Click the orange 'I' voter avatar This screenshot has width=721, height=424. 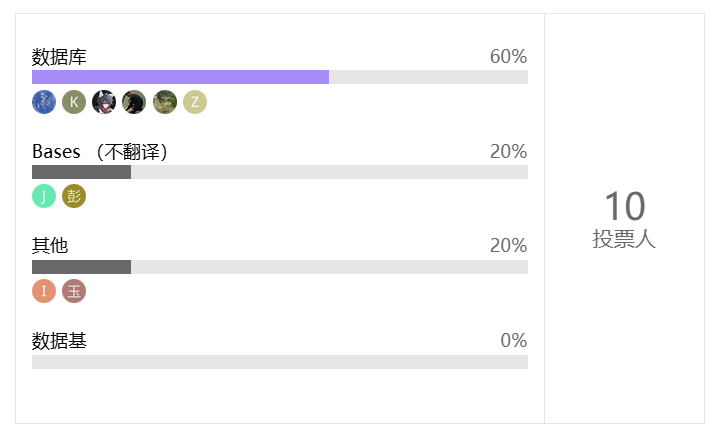point(44,291)
